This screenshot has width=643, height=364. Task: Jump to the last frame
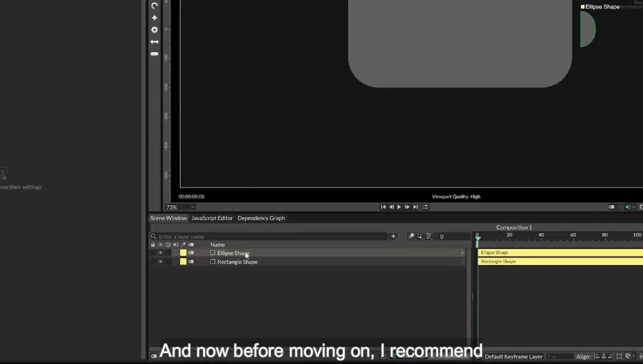(x=416, y=207)
